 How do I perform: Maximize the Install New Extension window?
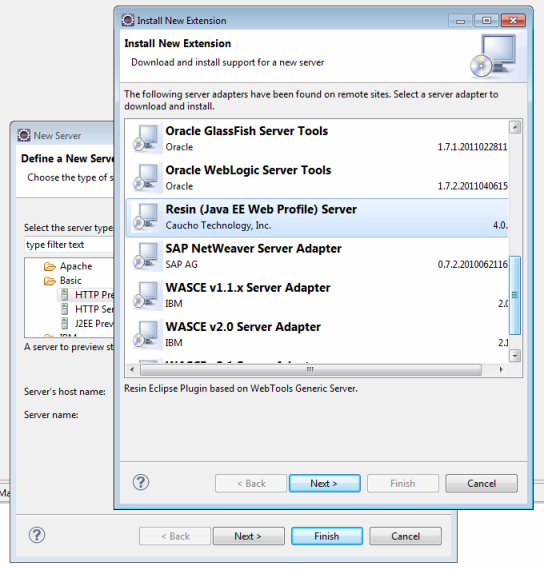coord(487,21)
